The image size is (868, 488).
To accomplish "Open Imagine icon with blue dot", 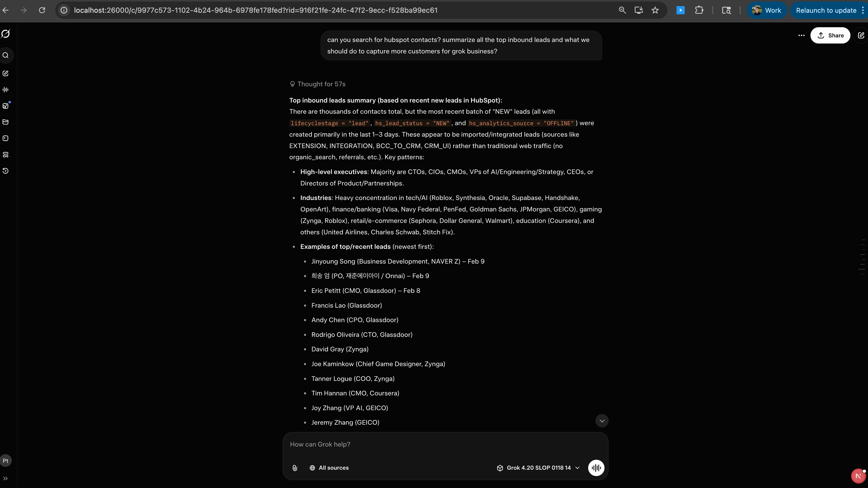I will pyautogui.click(x=6, y=106).
